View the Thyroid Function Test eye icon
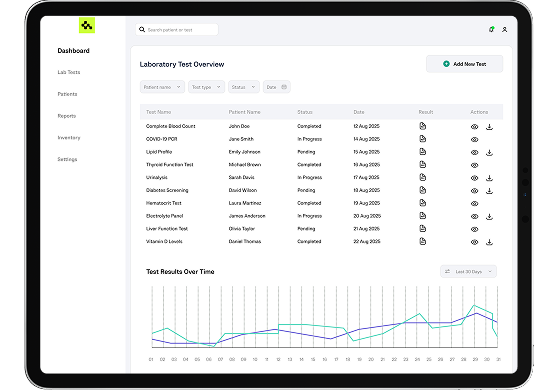Image resolution: width=560 pixels, height=391 pixels. 474,165
